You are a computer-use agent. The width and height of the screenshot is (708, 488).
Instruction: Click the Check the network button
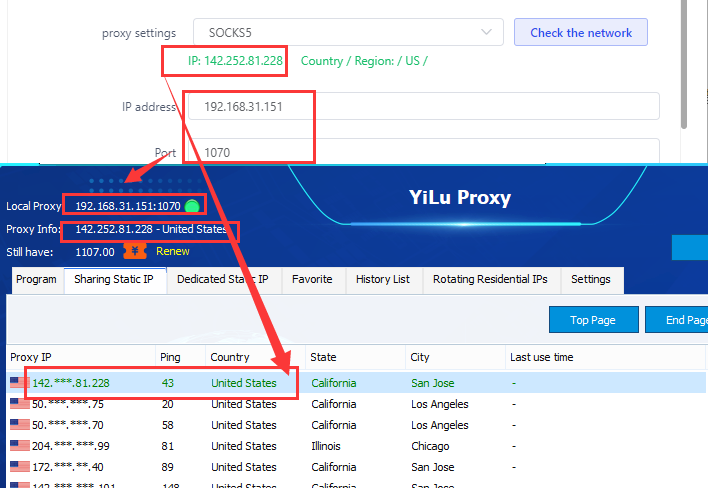(x=581, y=33)
